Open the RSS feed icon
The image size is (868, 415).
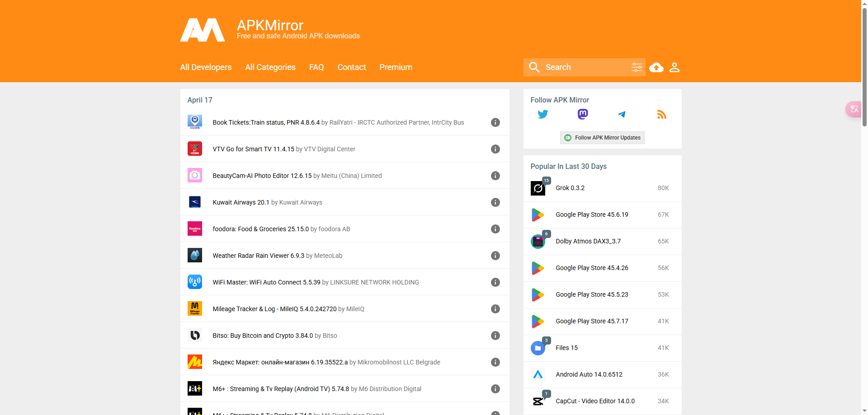click(661, 114)
